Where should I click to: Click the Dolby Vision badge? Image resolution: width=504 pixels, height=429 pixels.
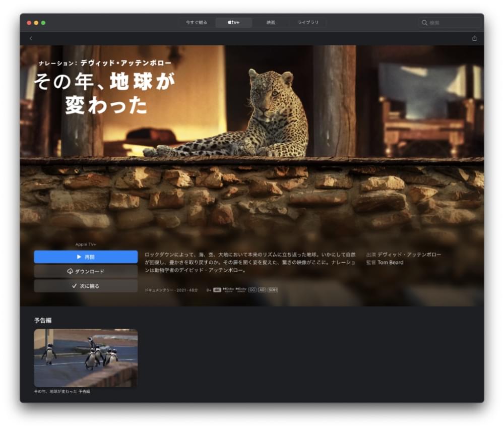[228, 290]
